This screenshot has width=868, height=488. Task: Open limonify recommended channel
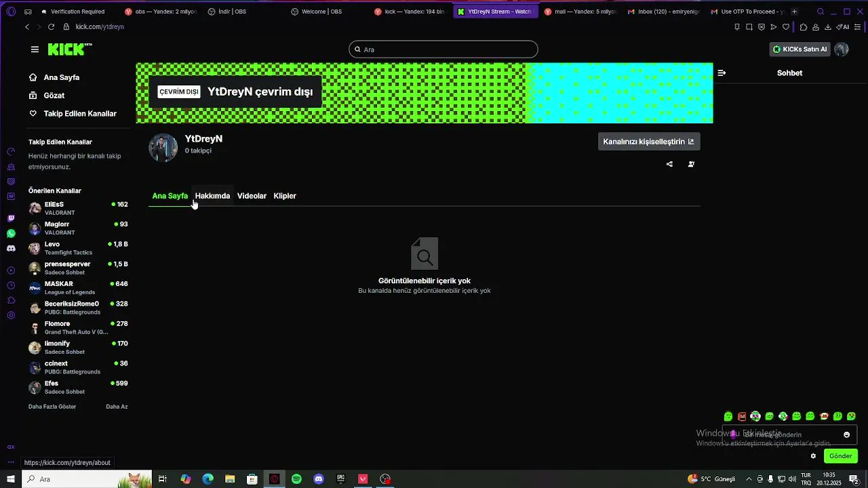point(78,348)
